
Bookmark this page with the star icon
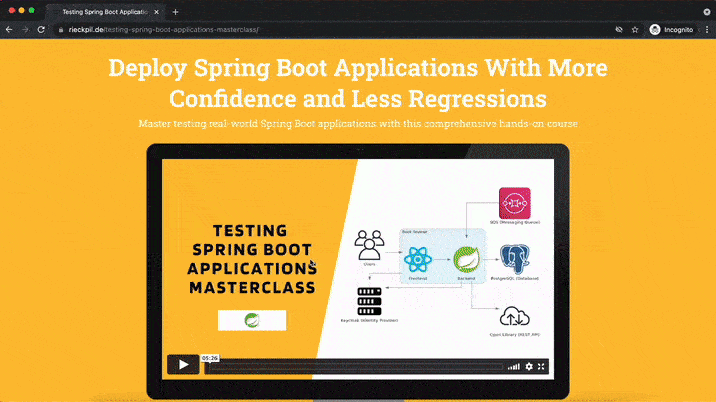(635, 30)
